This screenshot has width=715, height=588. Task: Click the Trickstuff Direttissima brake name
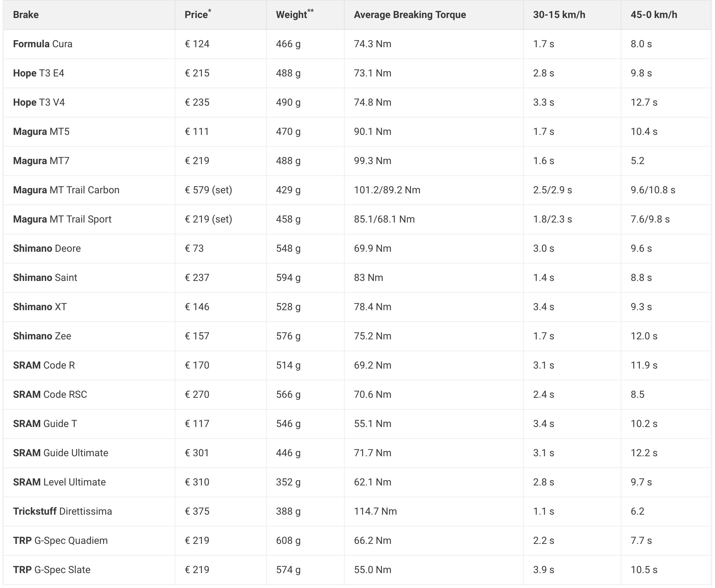tap(62, 512)
